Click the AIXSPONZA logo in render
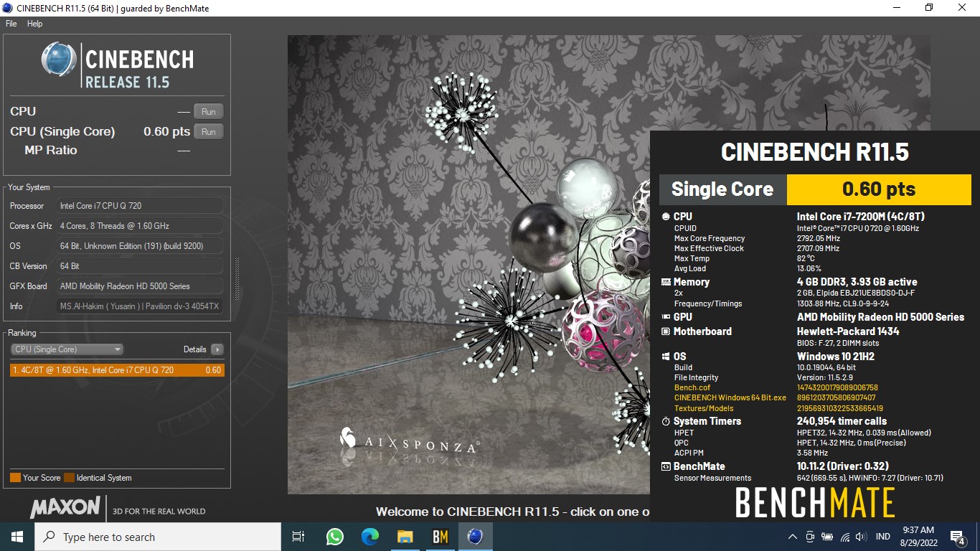Screen dimensions: 980x551 pyautogui.click(x=409, y=441)
